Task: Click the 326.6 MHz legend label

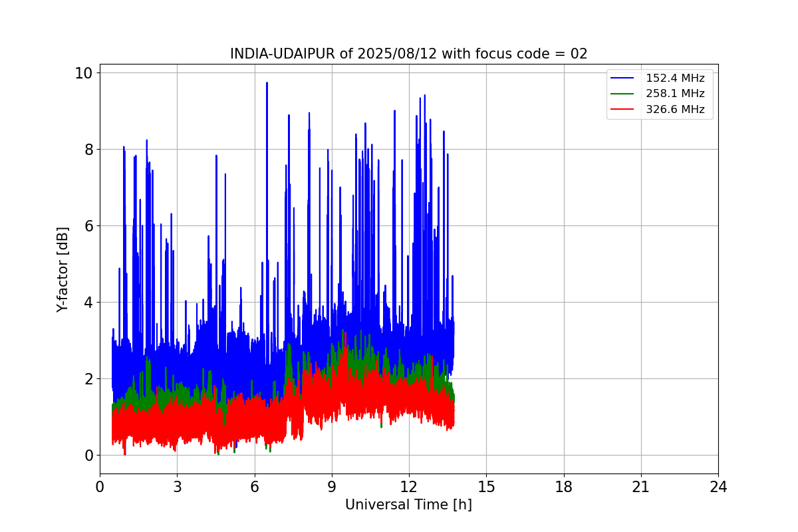Action: tap(675, 110)
